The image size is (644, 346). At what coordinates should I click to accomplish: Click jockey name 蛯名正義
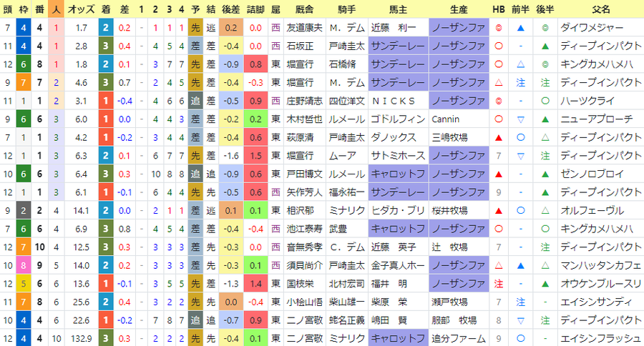coord(346,320)
